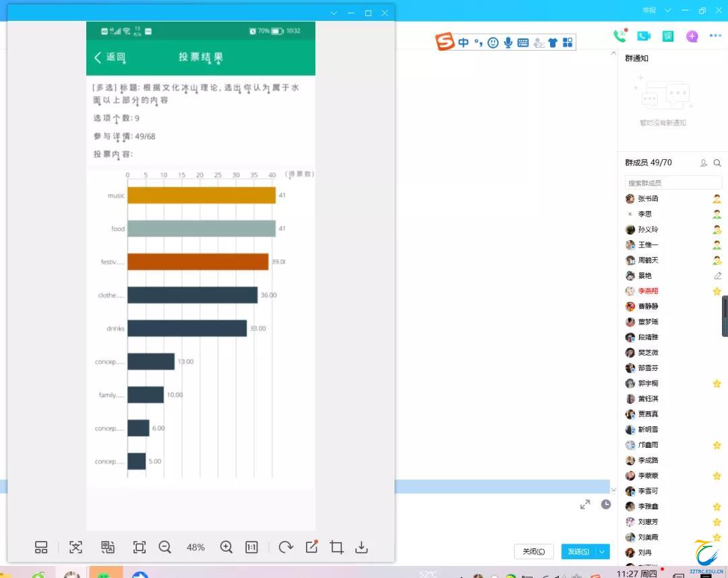Toggle the image to 1:1 actual size
728x578 pixels.
tap(251, 547)
